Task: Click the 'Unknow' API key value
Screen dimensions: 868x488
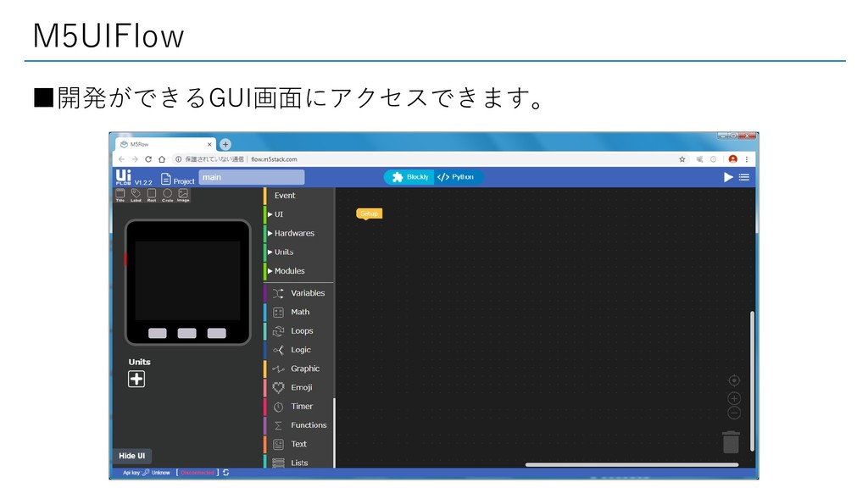Action: pos(161,473)
